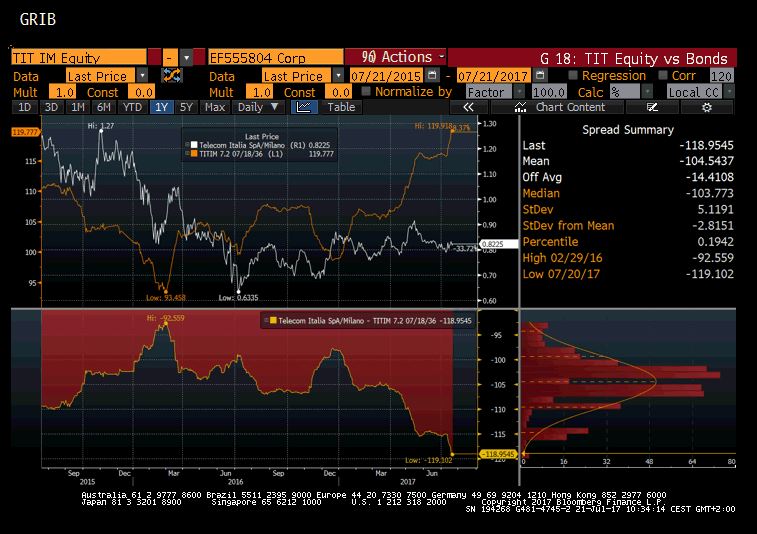Viewport: 757px width, 534px height.
Task: Enable the Corr checkbox
Action: pyautogui.click(x=663, y=75)
